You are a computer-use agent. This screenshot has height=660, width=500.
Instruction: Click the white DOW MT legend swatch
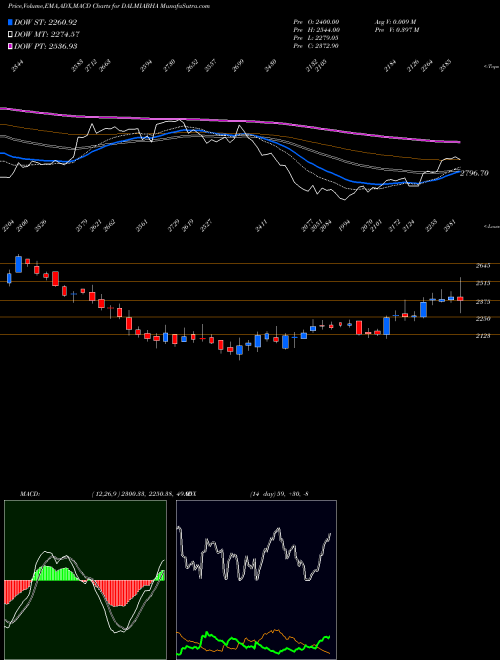(10, 34)
